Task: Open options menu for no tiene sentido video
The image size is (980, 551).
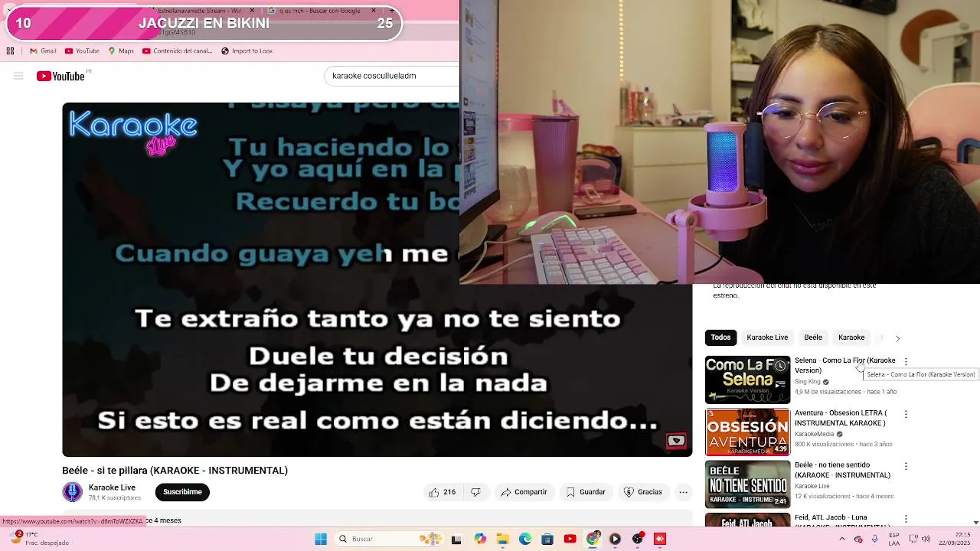Action: [906, 466]
